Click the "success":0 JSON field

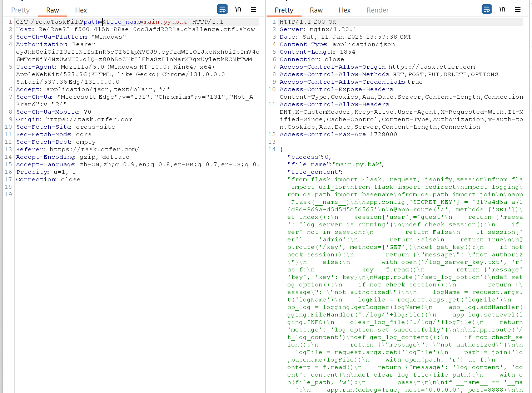pos(309,157)
